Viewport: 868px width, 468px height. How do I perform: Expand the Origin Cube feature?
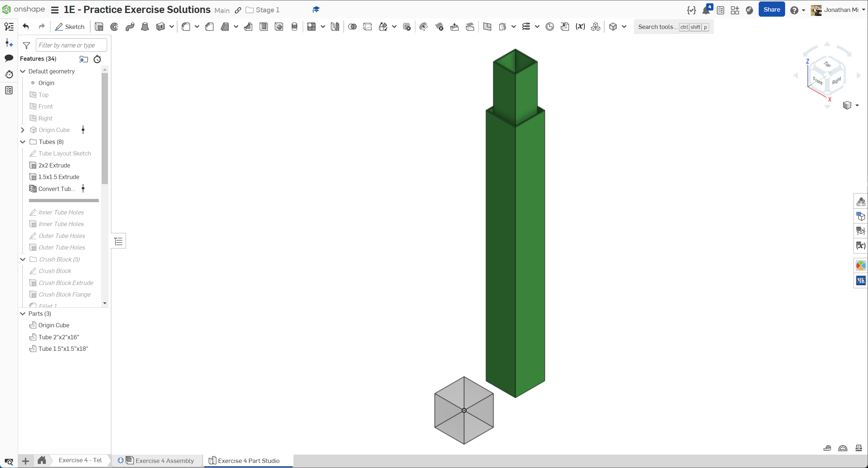[x=23, y=130]
